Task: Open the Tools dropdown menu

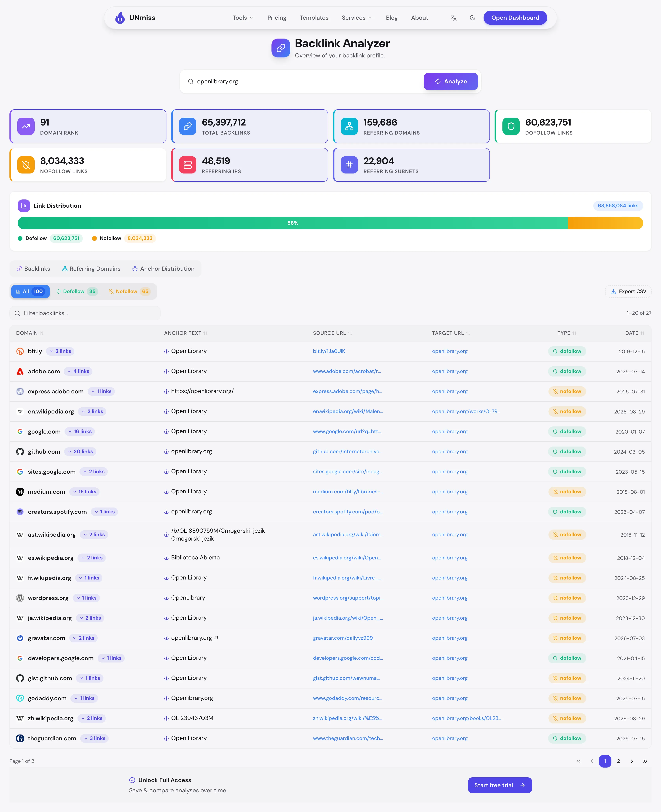Action: point(243,18)
